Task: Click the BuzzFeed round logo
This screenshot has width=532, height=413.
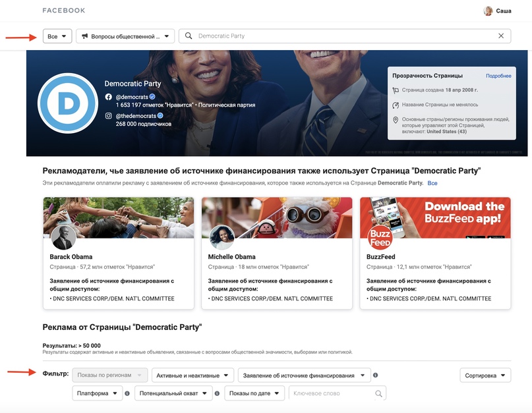Action: coord(380,237)
